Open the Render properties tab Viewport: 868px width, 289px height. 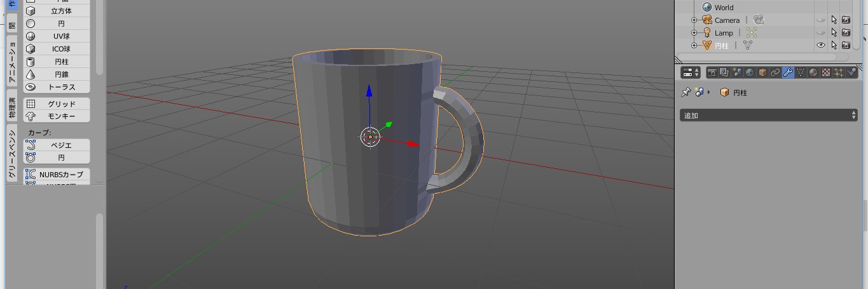pos(712,72)
